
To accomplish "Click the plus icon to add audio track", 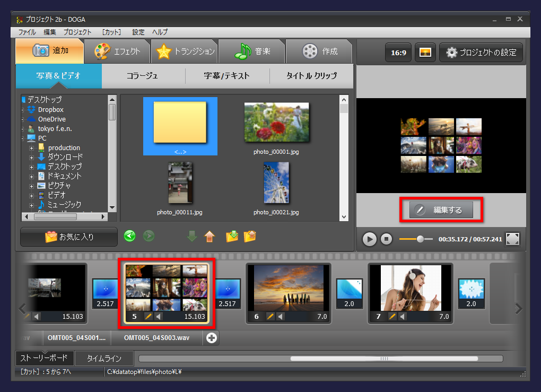I will point(212,338).
